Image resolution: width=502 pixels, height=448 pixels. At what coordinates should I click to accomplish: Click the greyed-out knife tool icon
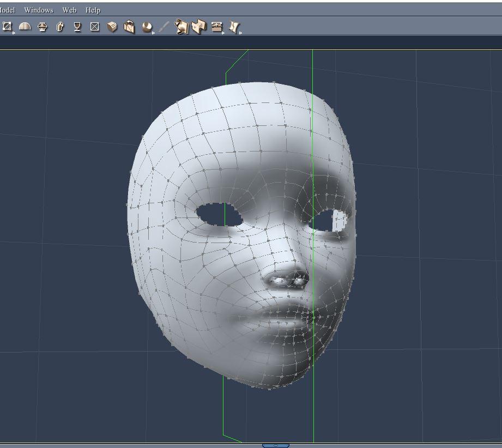(x=164, y=27)
